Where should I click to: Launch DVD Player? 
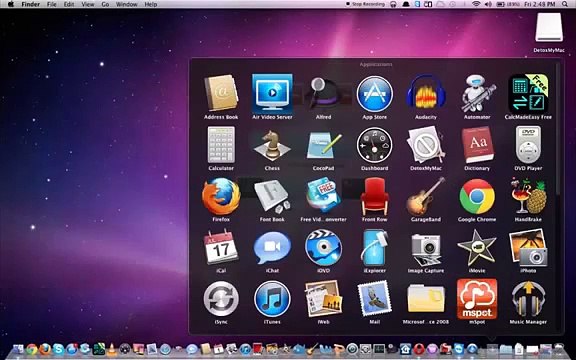[528, 145]
